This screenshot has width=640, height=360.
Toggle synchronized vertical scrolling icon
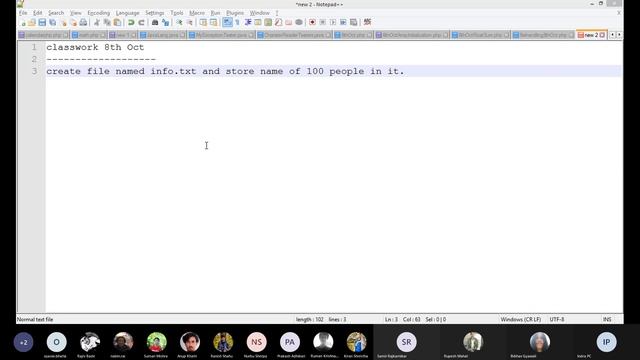tap(203, 22)
